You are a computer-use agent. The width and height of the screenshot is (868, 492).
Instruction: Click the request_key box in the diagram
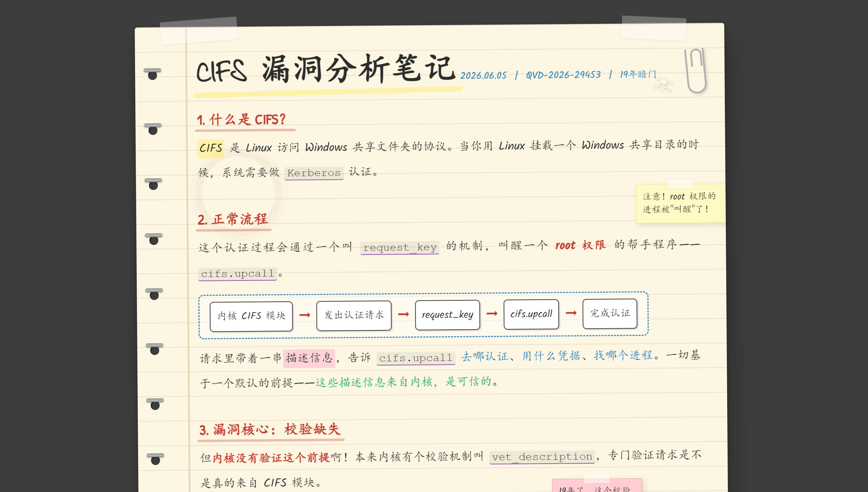(x=447, y=315)
